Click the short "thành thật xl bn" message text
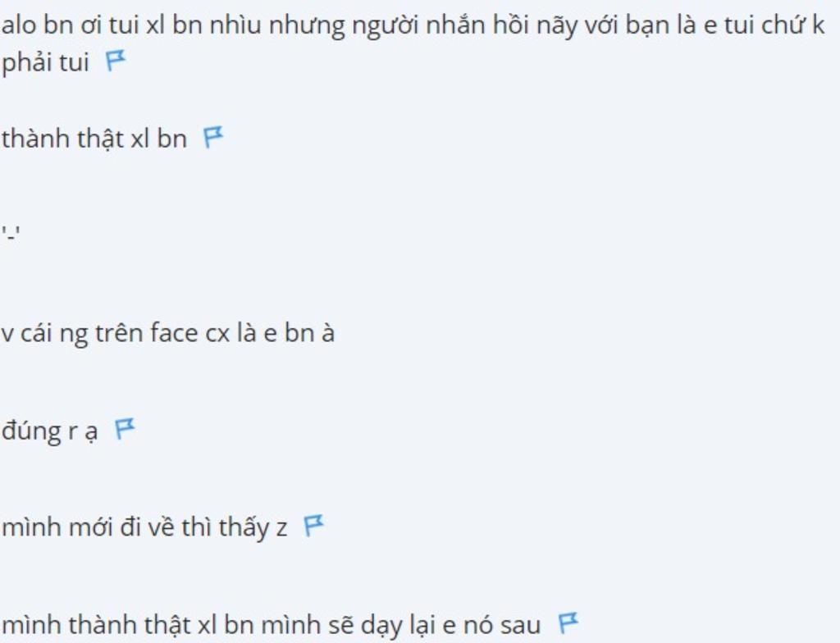The width and height of the screenshot is (840, 643). [x=94, y=139]
